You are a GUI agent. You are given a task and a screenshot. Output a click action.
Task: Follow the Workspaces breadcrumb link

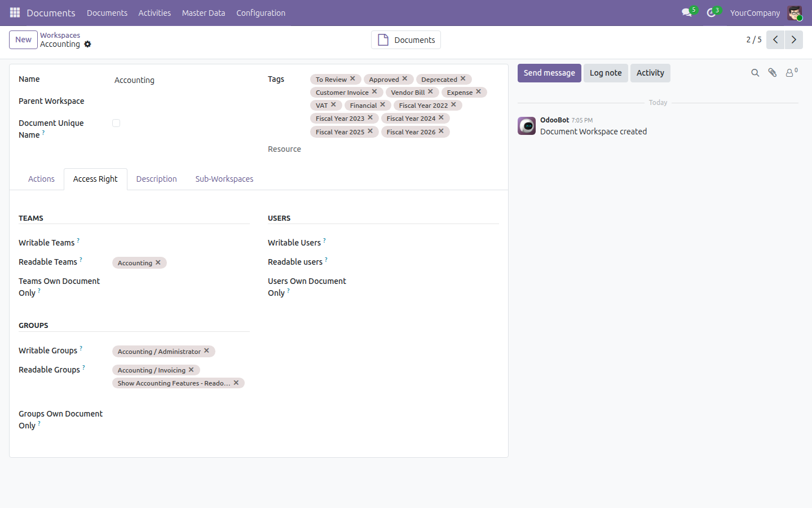60,35
